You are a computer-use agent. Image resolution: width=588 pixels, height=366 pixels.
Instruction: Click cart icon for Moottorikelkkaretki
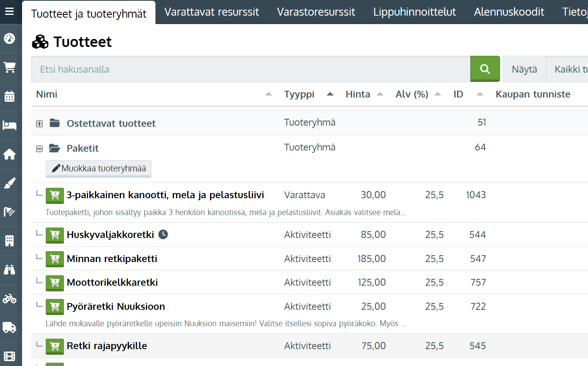(55, 283)
